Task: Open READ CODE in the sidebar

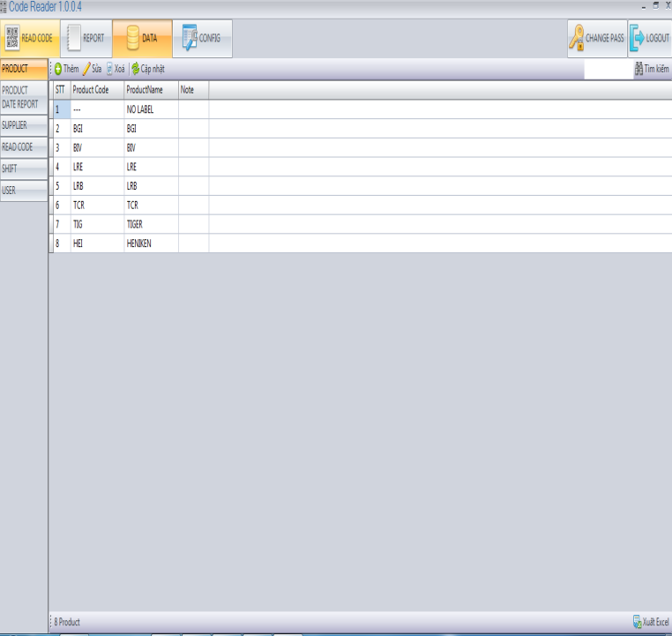Action: [x=24, y=147]
